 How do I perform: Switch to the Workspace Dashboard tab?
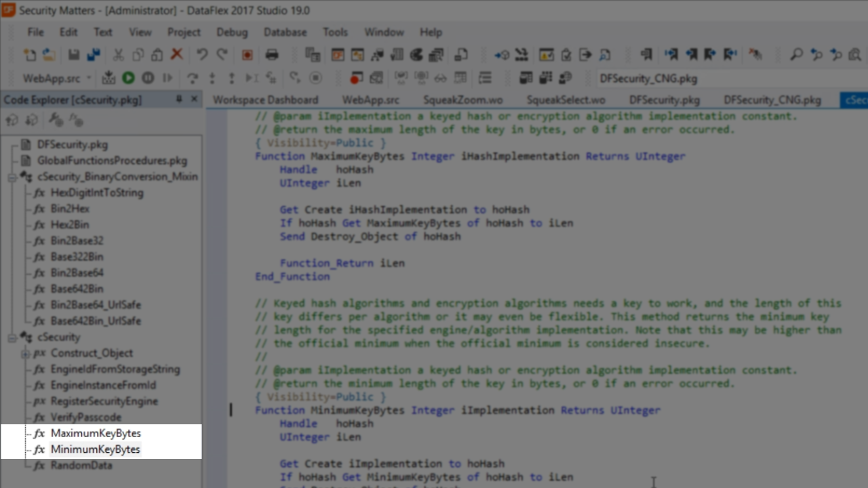(265, 100)
